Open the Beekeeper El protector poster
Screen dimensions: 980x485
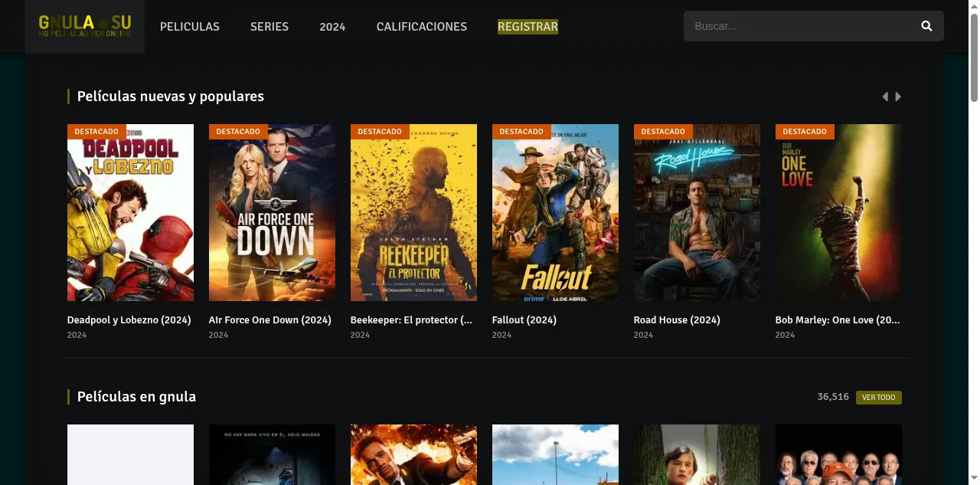tap(413, 213)
